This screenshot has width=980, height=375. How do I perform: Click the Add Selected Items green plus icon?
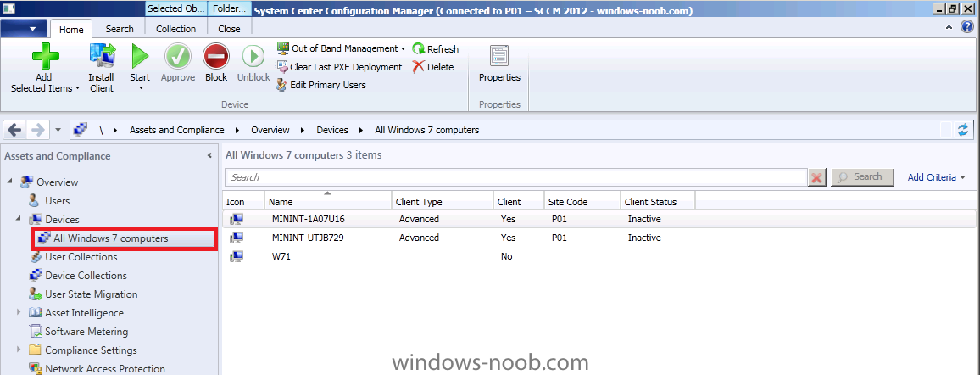click(x=46, y=56)
